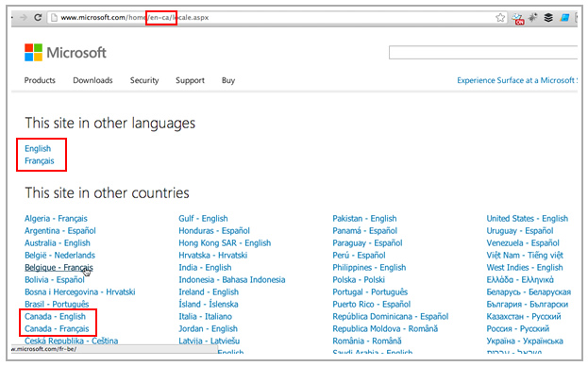
Task: Open Canada - English site
Action: (x=55, y=316)
